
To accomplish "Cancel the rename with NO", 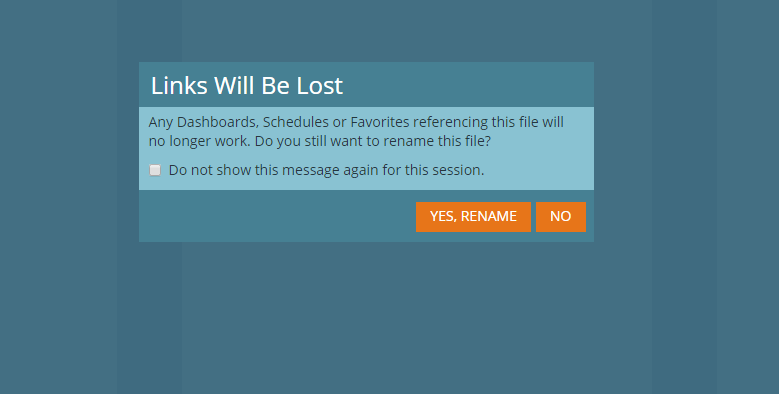I will click(x=560, y=217).
